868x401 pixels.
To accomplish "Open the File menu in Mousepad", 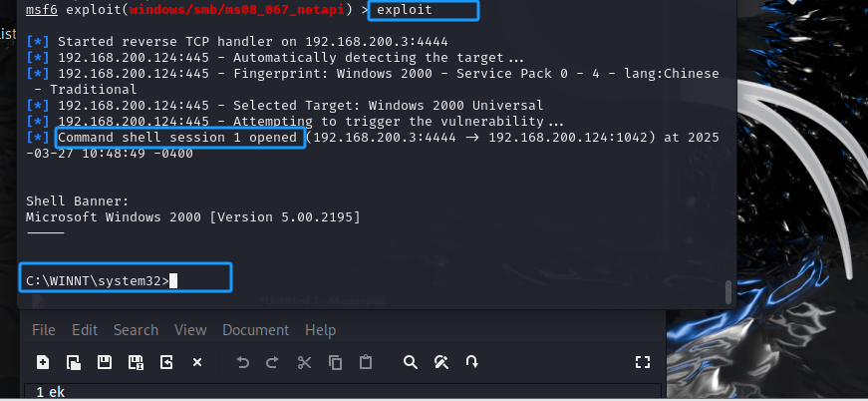I will (x=44, y=330).
